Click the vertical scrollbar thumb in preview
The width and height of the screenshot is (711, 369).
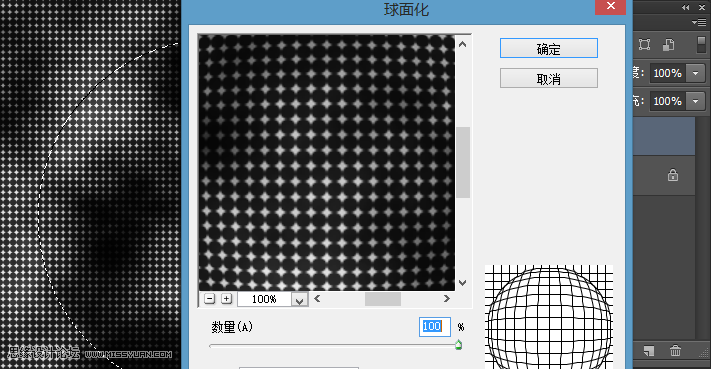463,162
